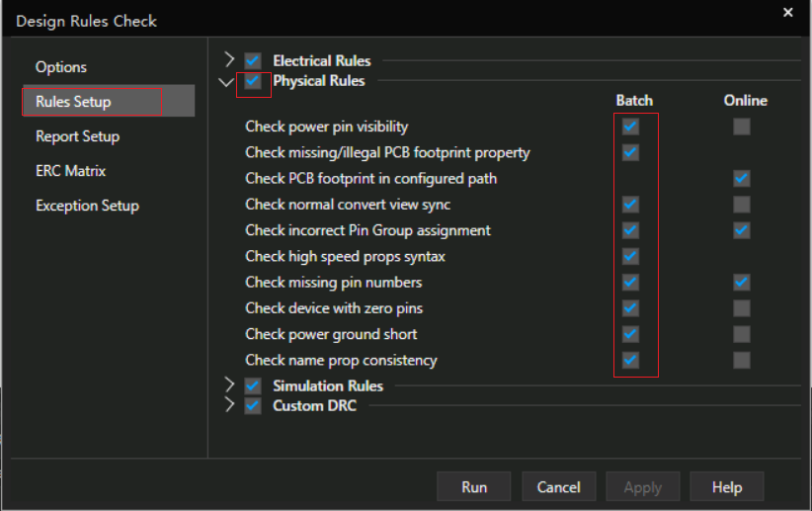The image size is (812, 511).
Task: Uncheck Online for PCB footprint in configured path
Action: pyautogui.click(x=742, y=178)
